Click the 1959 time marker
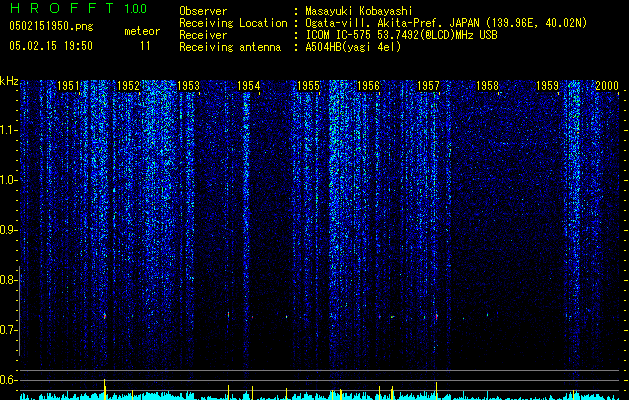 click(548, 86)
